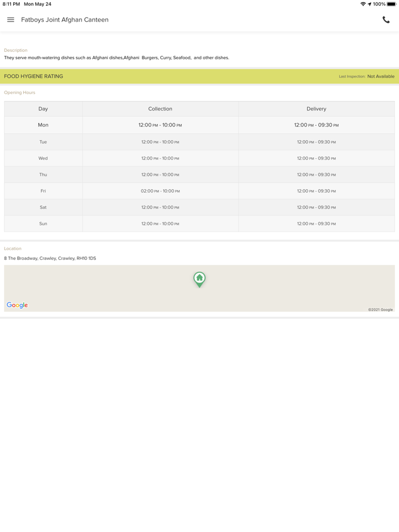Viewport: 399px width, 532px height.
Task: Tap the Mon May 24 date
Action: pos(38,4)
